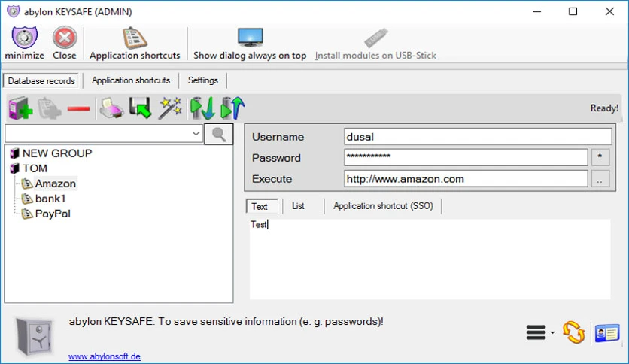The width and height of the screenshot is (629, 364).
Task: Open the search combo box dropdown arrow
Action: coord(196,134)
